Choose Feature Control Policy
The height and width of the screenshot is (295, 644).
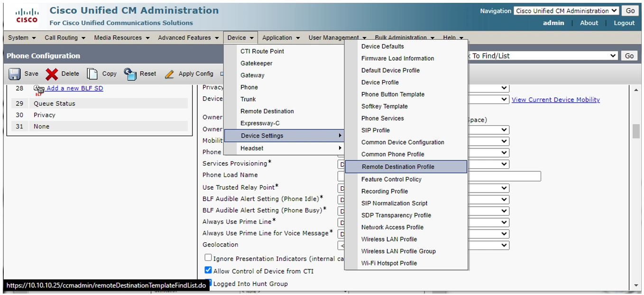pos(391,179)
